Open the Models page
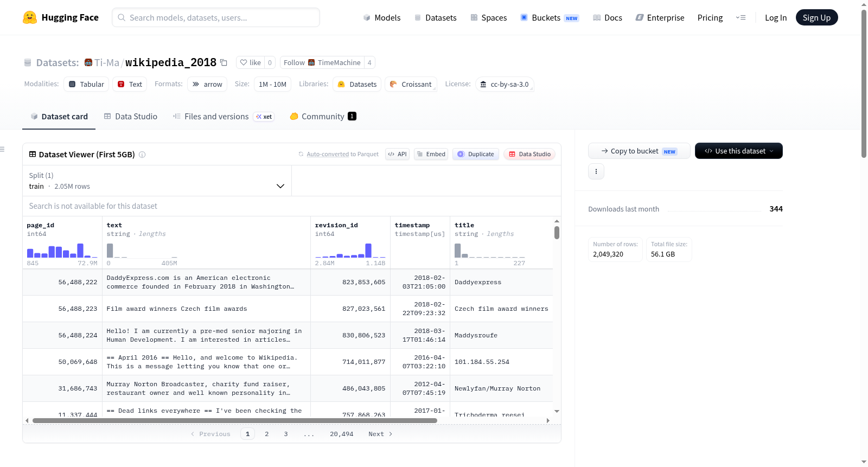The height and width of the screenshot is (467, 868). [382, 17]
